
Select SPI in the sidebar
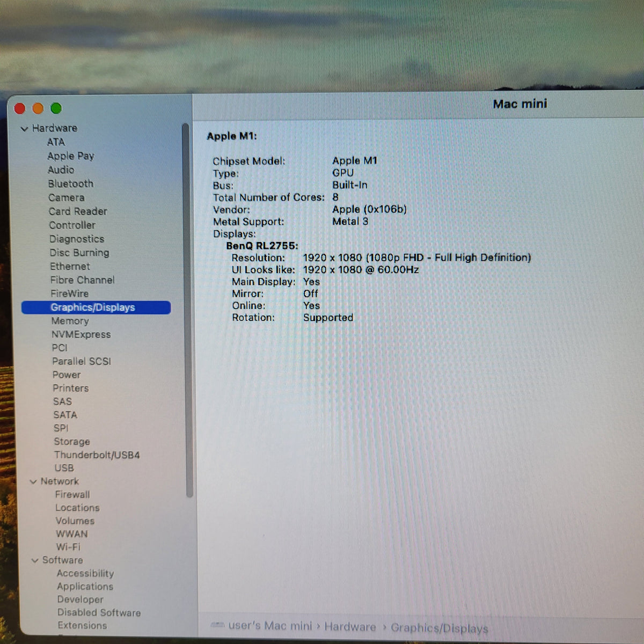tap(61, 428)
